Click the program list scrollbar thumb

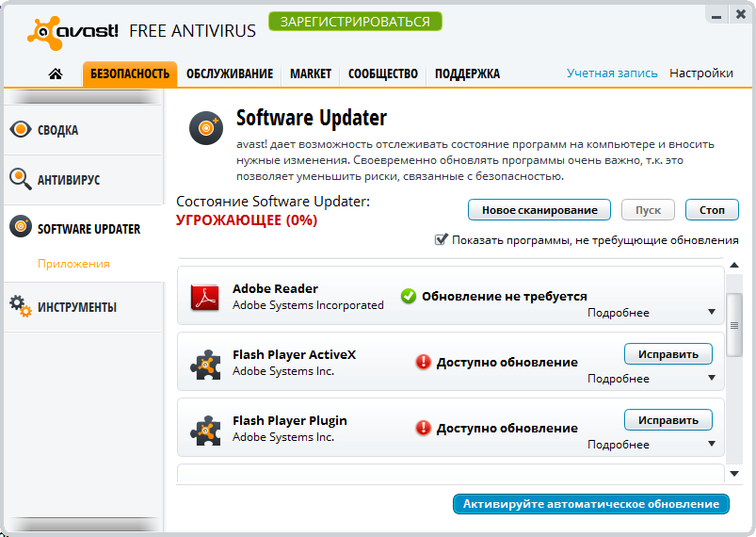click(733, 325)
